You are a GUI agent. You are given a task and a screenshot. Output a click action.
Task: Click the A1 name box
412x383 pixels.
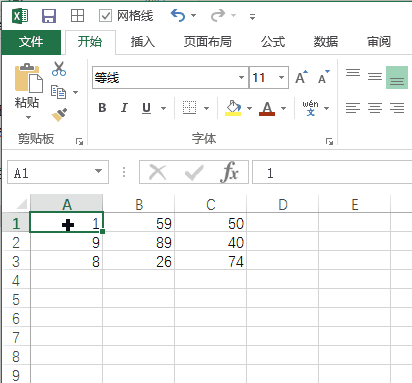(50, 172)
